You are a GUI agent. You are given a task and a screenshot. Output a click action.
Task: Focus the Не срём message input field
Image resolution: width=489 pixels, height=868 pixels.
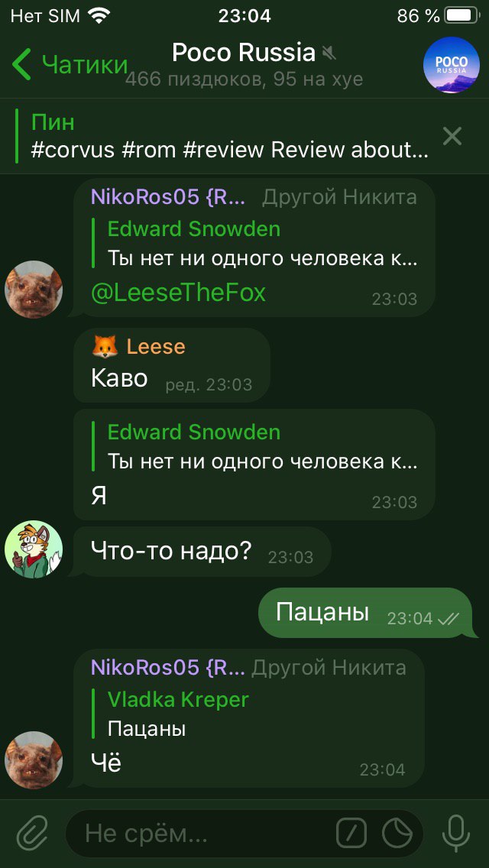[199, 833]
